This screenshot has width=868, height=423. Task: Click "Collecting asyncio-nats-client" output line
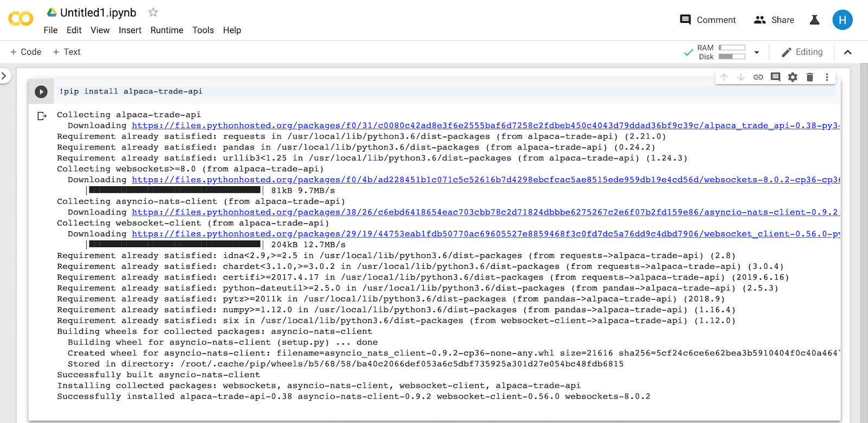point(201,202)
